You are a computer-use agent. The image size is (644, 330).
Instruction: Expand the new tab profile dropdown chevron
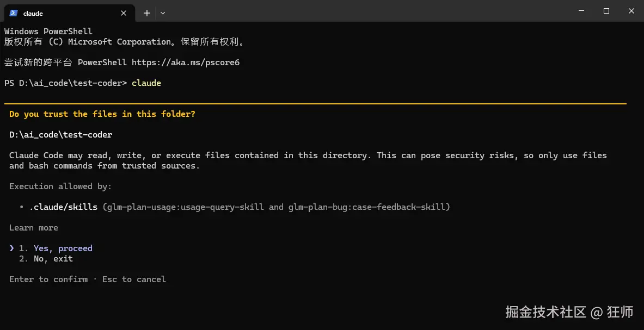click(163, 13)
